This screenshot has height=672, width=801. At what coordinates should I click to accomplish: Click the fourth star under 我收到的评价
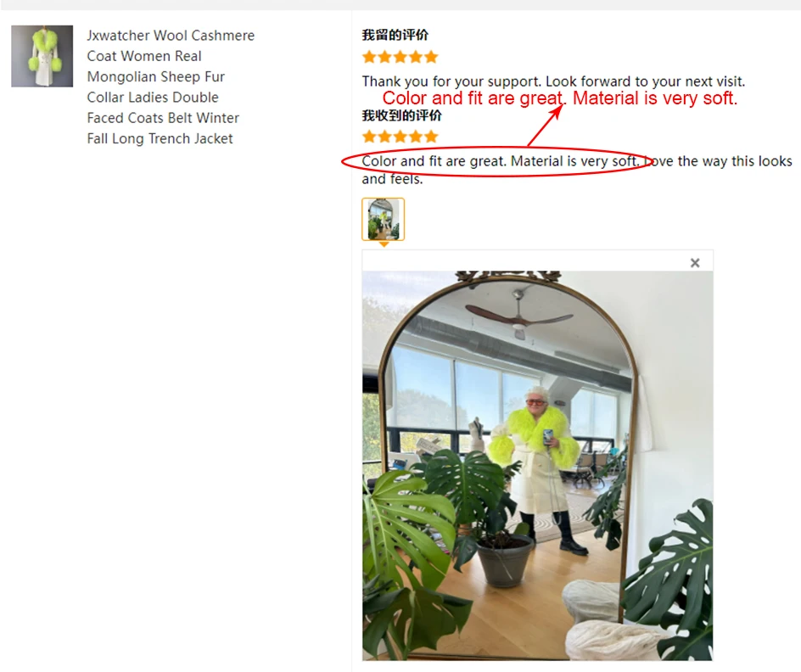[416, 137]
